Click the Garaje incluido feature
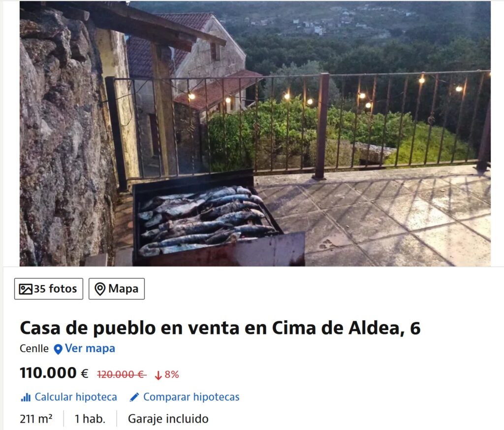This screenshot has height=430, width=504. 168,419
